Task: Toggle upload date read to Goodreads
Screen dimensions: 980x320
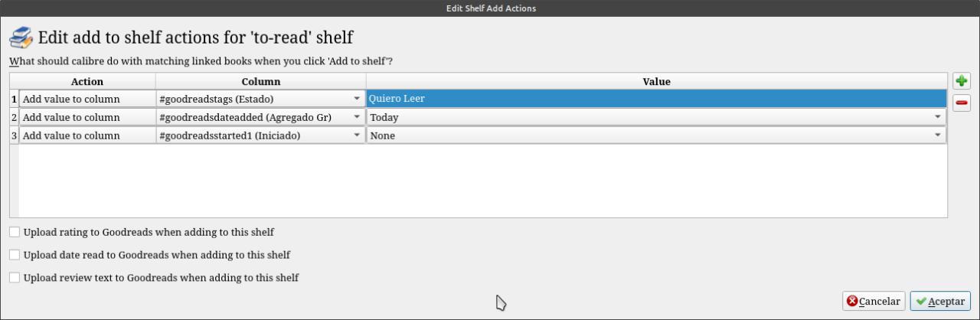Action: 15,255
